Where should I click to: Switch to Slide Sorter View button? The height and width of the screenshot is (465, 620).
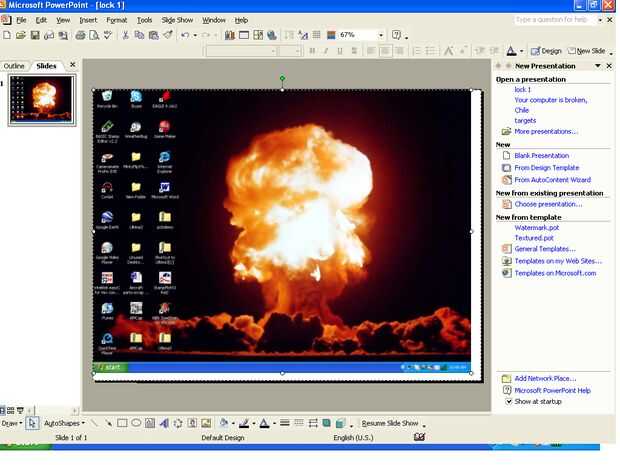click(x=11, y=411)
